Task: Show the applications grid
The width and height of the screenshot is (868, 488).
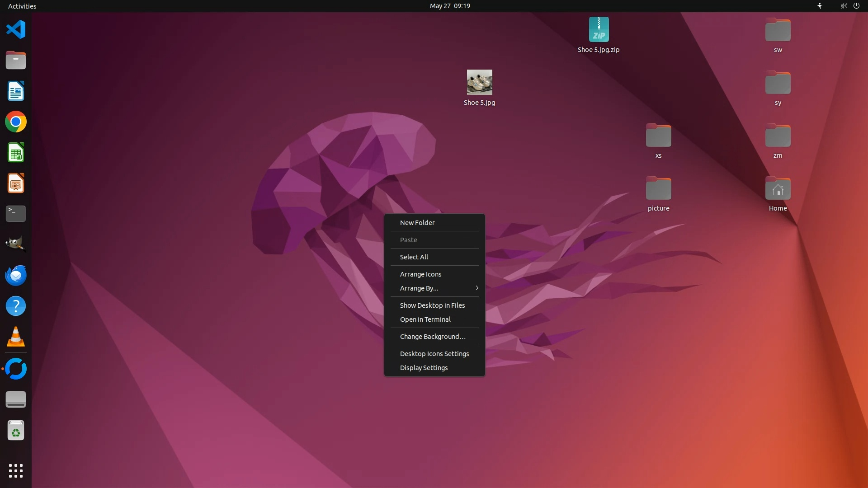Action: click(16, 470)
